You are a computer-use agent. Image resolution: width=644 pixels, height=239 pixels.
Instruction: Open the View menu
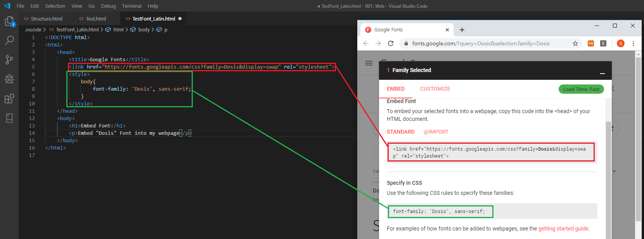coord(77,6)
